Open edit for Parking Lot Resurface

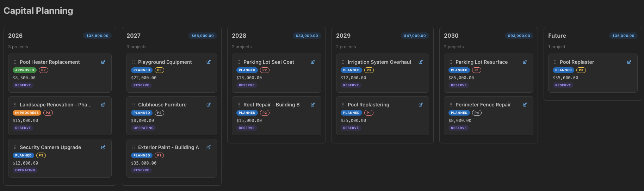(525, 62)
